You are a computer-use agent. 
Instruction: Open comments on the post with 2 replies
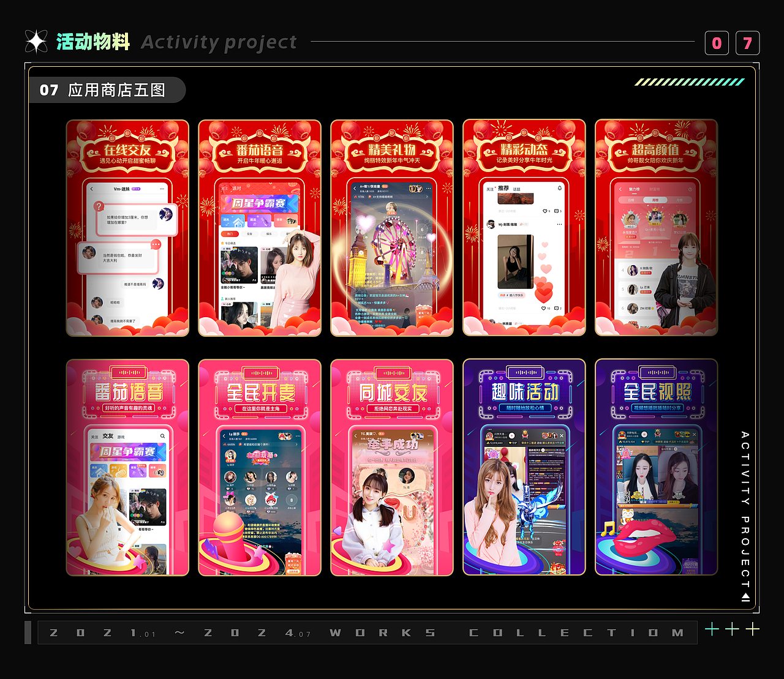556,308
